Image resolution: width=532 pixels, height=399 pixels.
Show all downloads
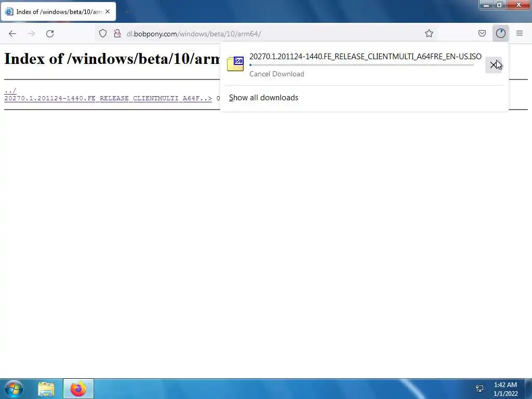click(263, 98)
